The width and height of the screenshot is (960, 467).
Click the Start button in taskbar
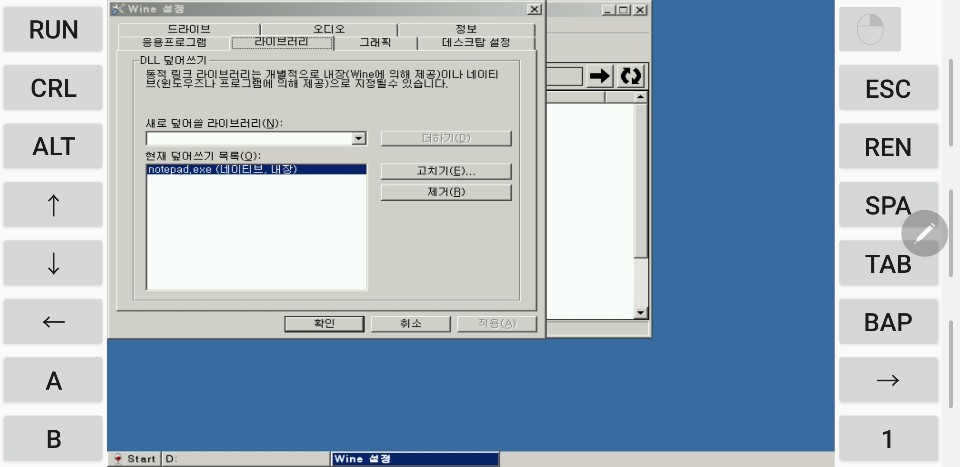[x=133, y=459]
